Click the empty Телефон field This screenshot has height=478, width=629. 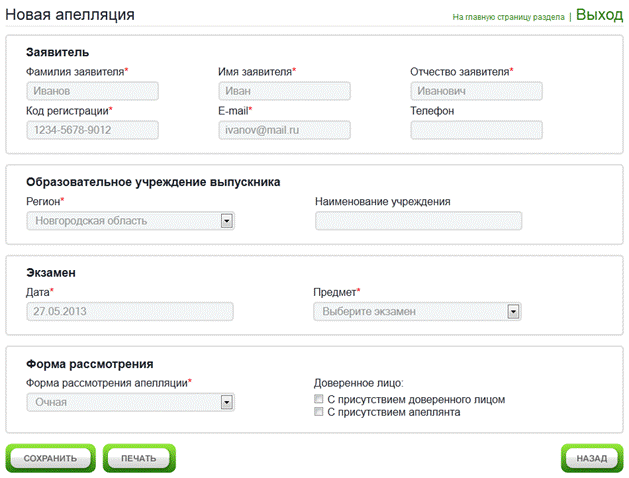coord(477,130)
